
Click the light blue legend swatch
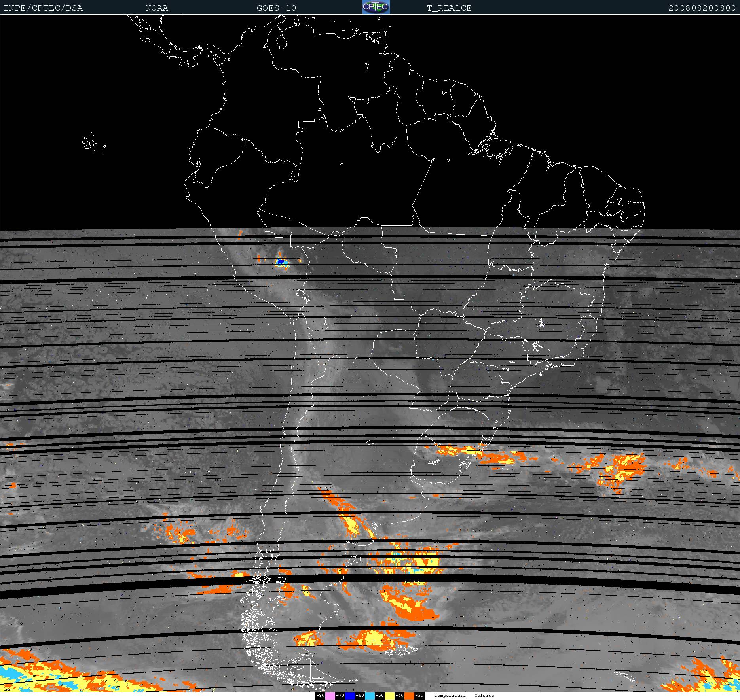tap(370, 696)
